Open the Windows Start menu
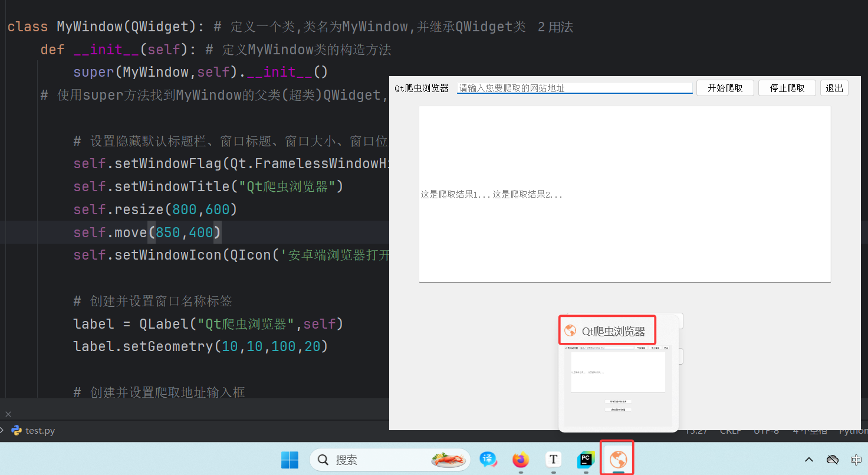This screenshot has width=868, height=475. coord(290,460)
